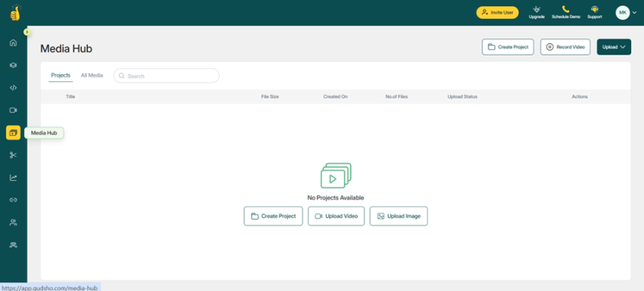Open the embed code icon in the sidebar
The width and height of the screenshot is (644, 291).
pos(13,88)
